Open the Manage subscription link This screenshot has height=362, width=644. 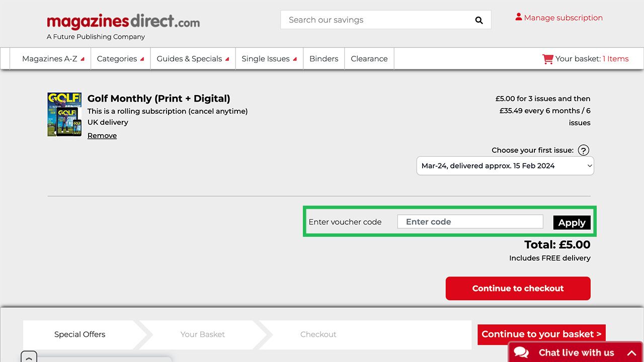(x=563, y=18)
